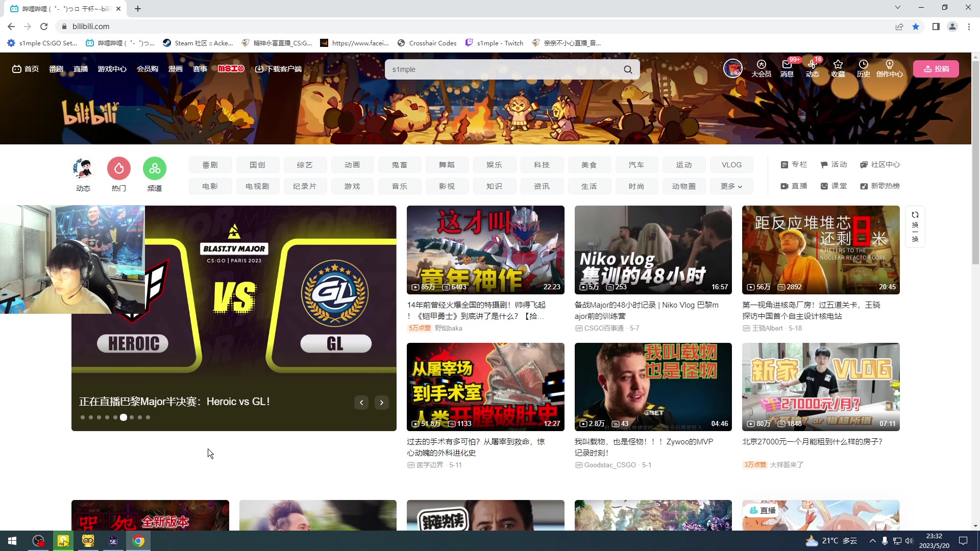Select 直播 in top navigation
Viewport: 980px width, 551px height.
pyautogui.click(x=81, y=69)
